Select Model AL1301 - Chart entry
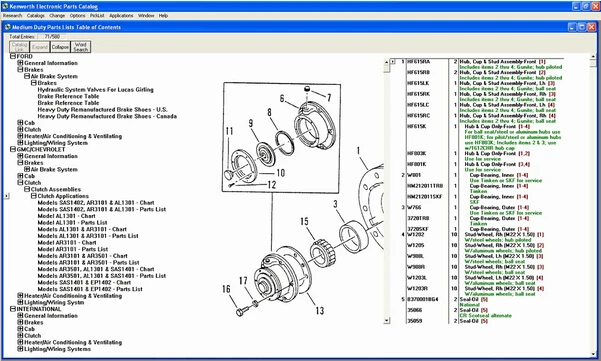The width and height of the screenshot is (601, 361). coord(66,216)
